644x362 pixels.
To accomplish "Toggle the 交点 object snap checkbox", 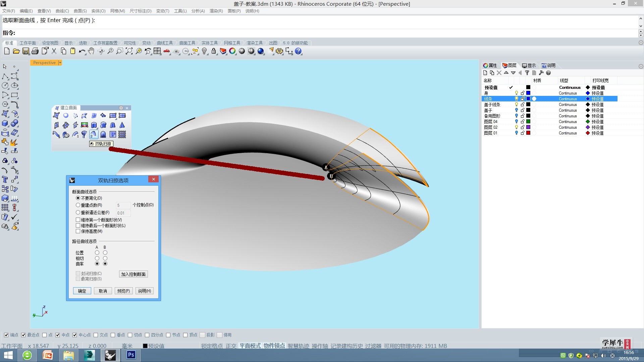I will 96,335.
